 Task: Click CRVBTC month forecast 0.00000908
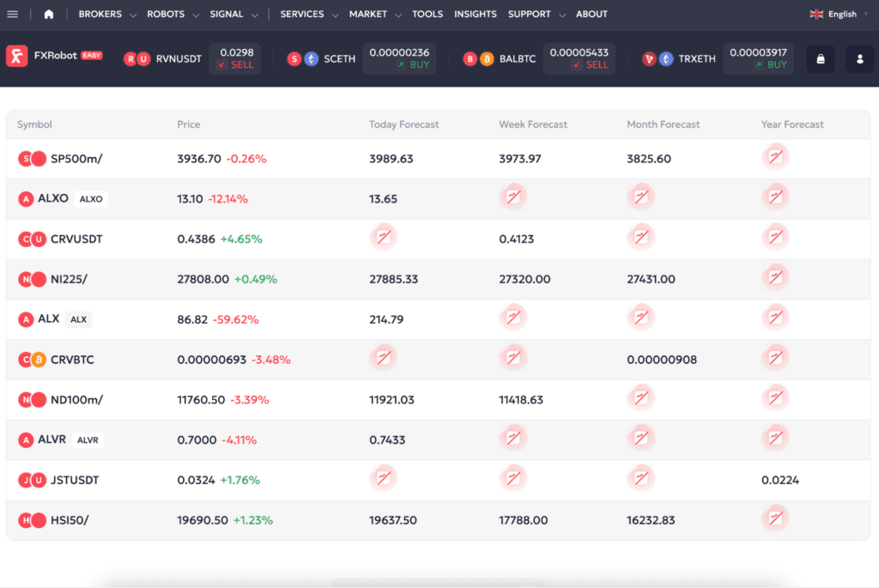click(x=662, y=360)
